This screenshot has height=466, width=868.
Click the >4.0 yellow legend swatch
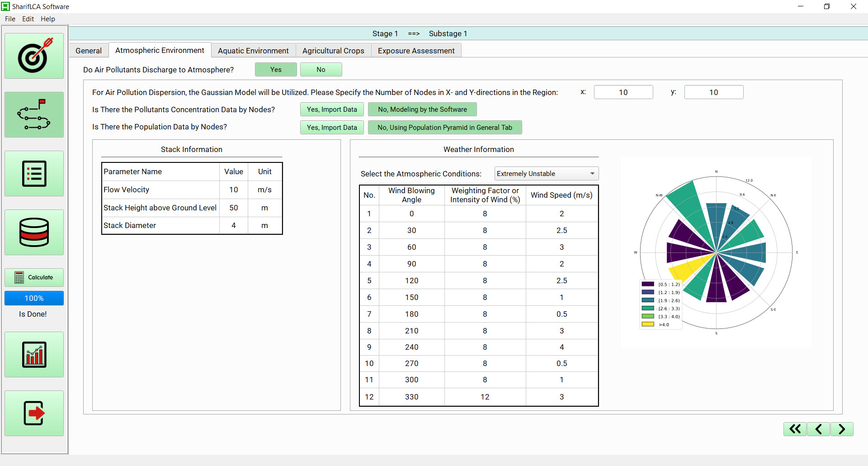point(648,324)
